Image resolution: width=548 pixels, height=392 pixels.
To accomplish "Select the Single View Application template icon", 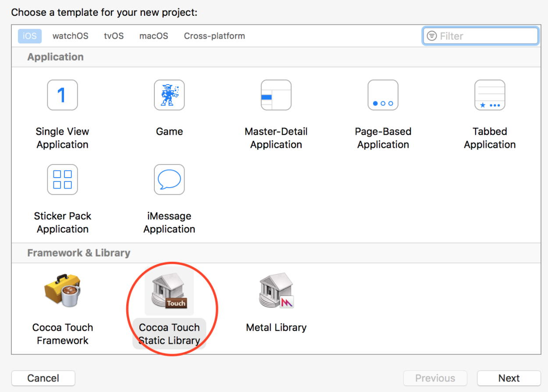I will pos(62,95).
